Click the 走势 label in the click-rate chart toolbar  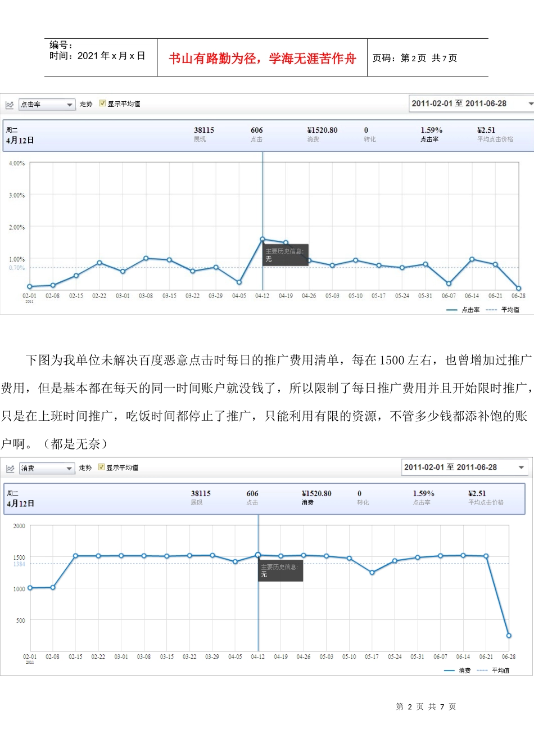(x=86, y=104)
